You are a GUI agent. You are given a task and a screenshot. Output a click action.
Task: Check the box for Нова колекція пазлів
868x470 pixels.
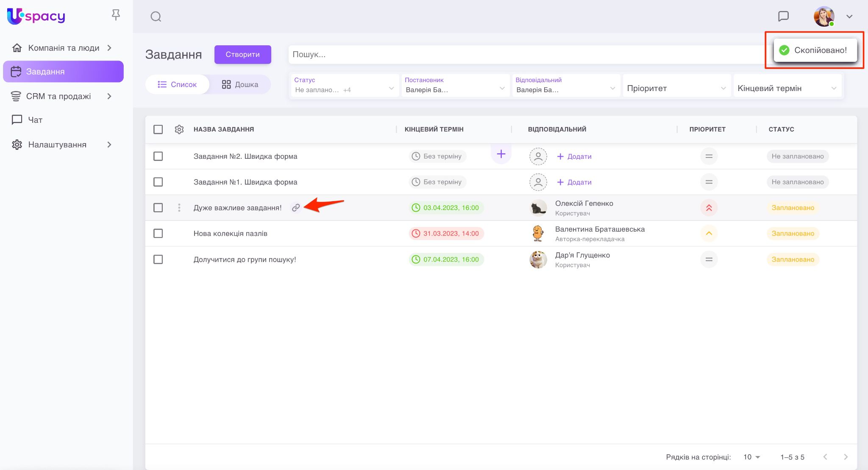point(158,233)
